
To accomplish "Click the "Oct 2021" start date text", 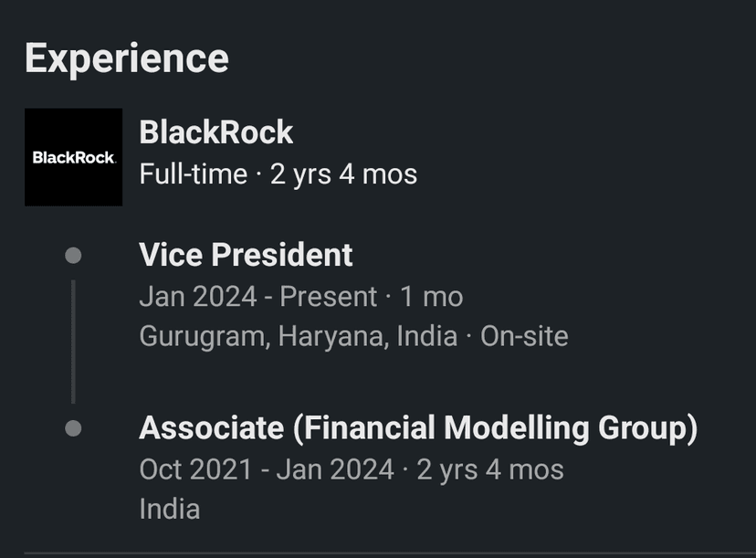I will tap(195, 469).
